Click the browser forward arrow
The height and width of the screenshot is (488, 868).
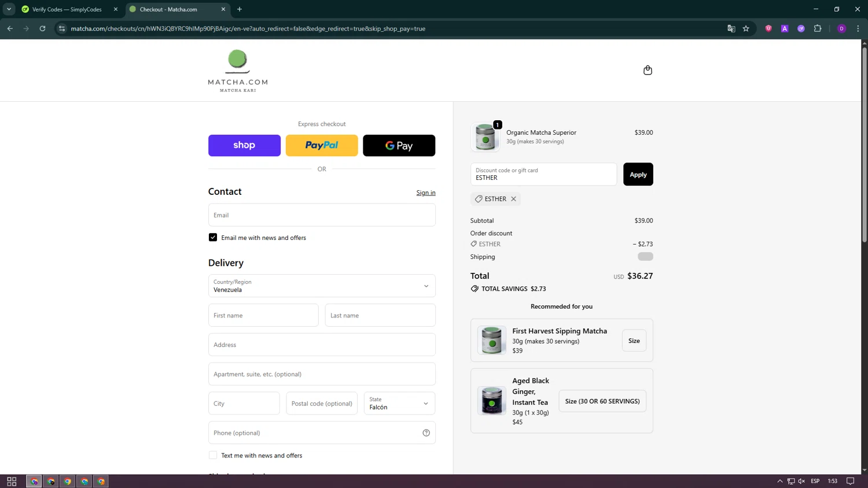click(26, 28)
